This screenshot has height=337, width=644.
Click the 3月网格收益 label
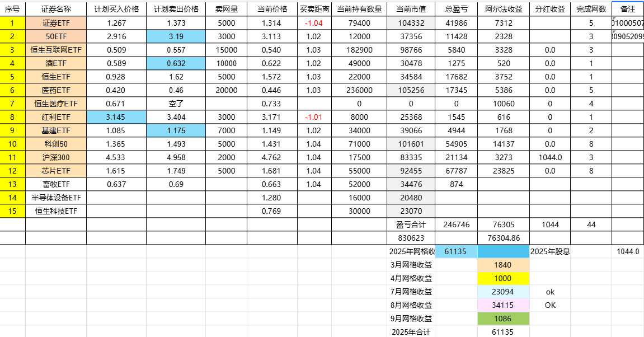411,265
